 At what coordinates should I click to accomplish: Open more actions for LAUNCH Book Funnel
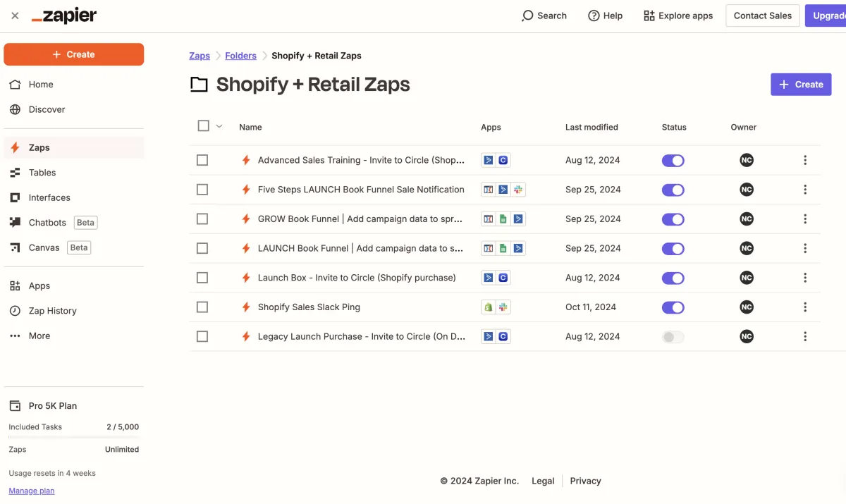click(805, 248)
